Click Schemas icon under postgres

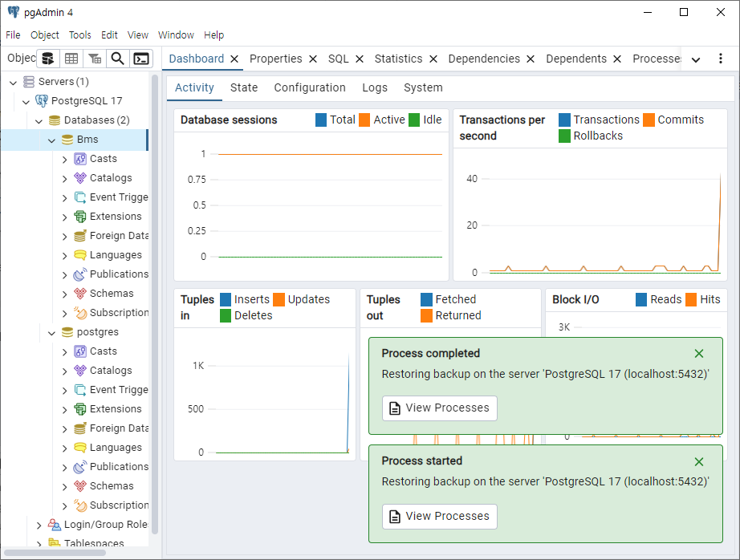tap(80, 486)
